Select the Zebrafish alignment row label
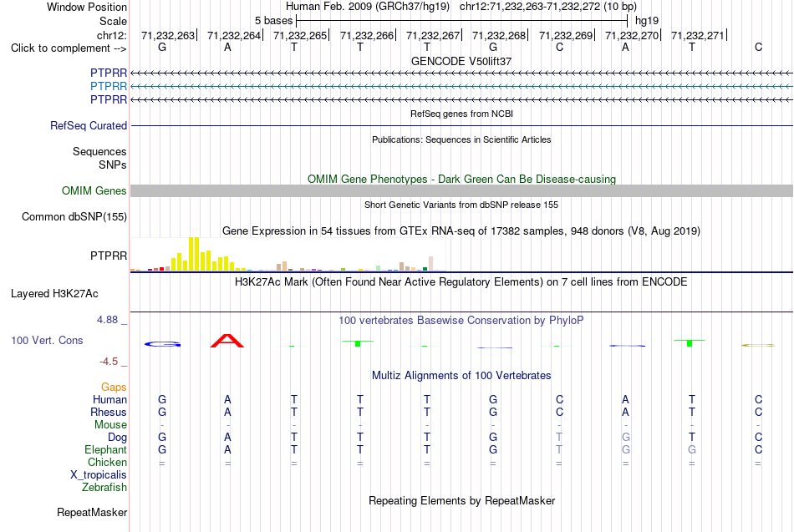The image size is (794, 532). click(x=104, y=488)
